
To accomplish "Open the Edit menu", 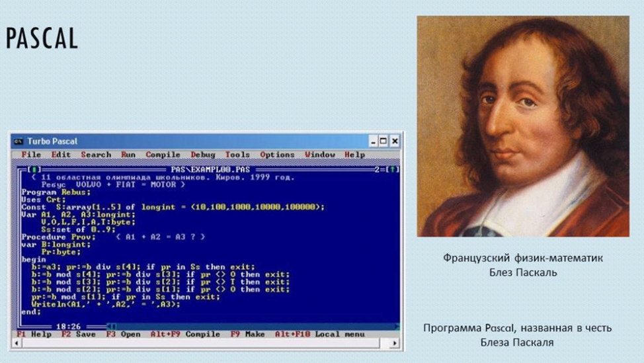I will click(x=61, y=155).
